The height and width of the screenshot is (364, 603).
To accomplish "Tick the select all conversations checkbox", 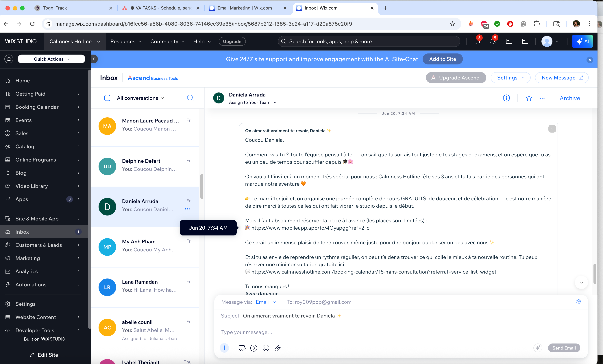I will point(107,98).
